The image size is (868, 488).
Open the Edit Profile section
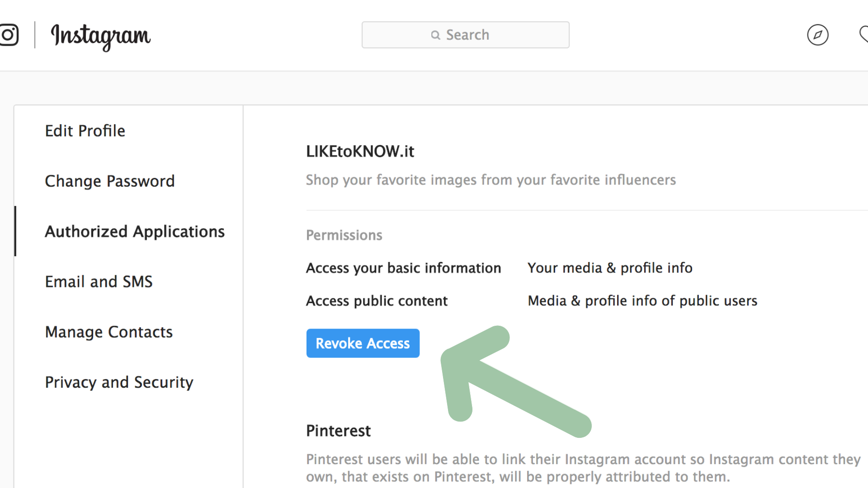click(x=85, y=131)
